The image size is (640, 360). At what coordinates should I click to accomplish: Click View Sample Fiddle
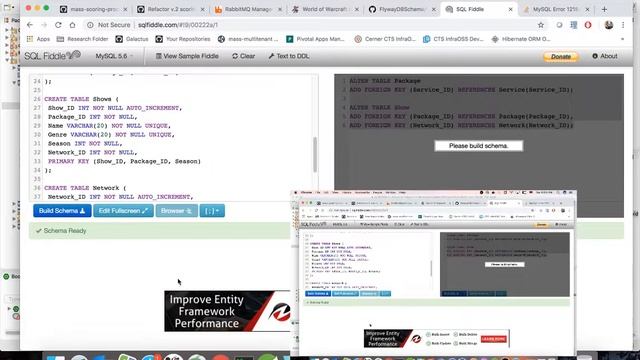tap(187, 56)
